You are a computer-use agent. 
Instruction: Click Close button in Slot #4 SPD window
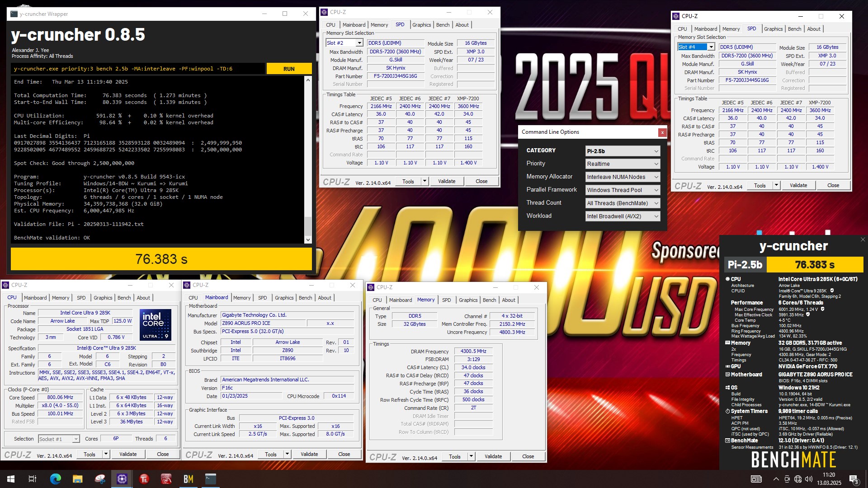tap(833, 186)
